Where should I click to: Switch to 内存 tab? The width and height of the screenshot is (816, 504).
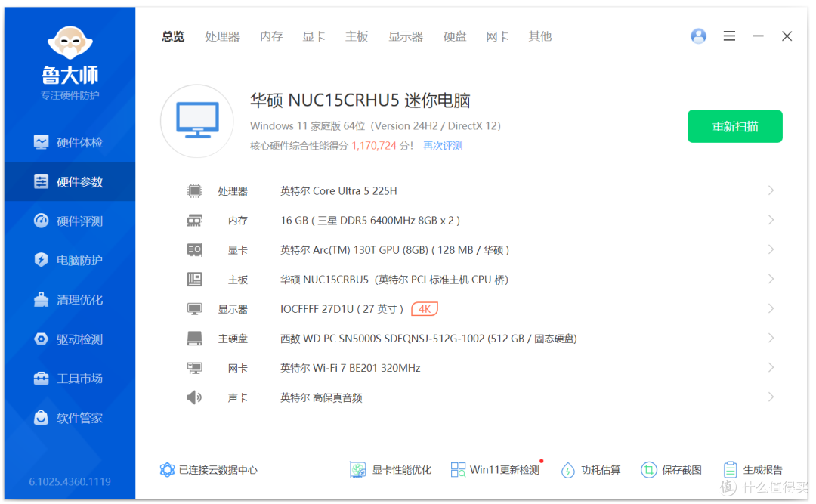coord(271,36)
